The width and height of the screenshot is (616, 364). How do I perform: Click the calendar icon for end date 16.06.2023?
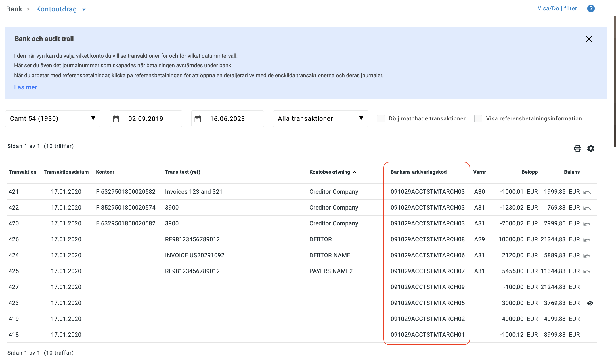click(x=198, y=119)
